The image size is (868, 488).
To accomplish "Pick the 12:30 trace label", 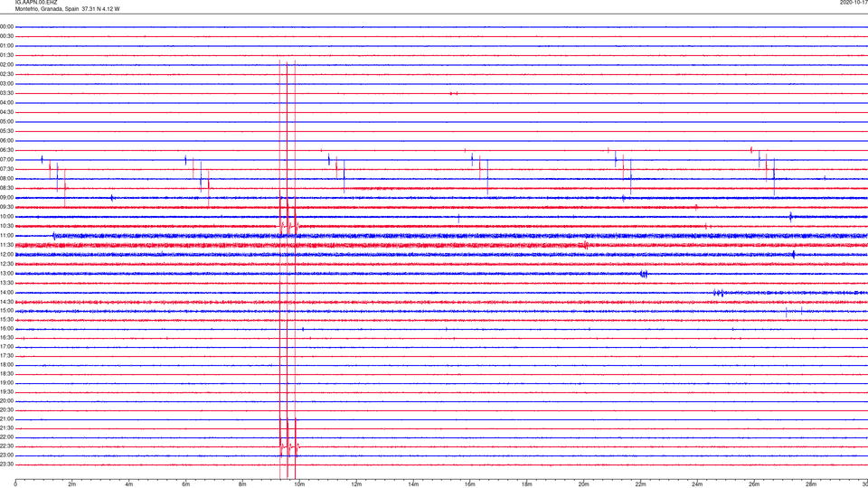I will [x=6, y=264].
